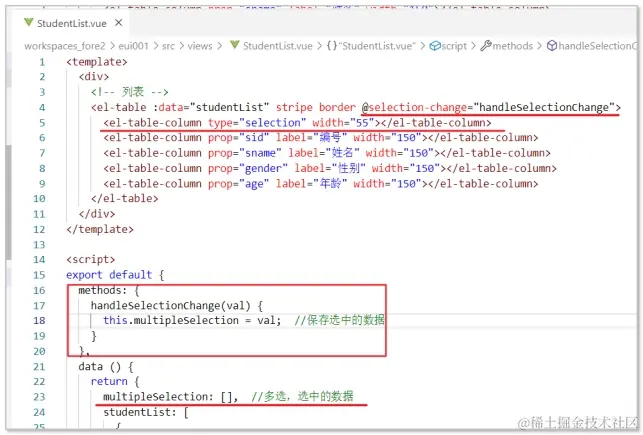Click the Vue icon on the StudentList.vue tab
The width and height of the screenshot is (643, 435).
point(28,23)
